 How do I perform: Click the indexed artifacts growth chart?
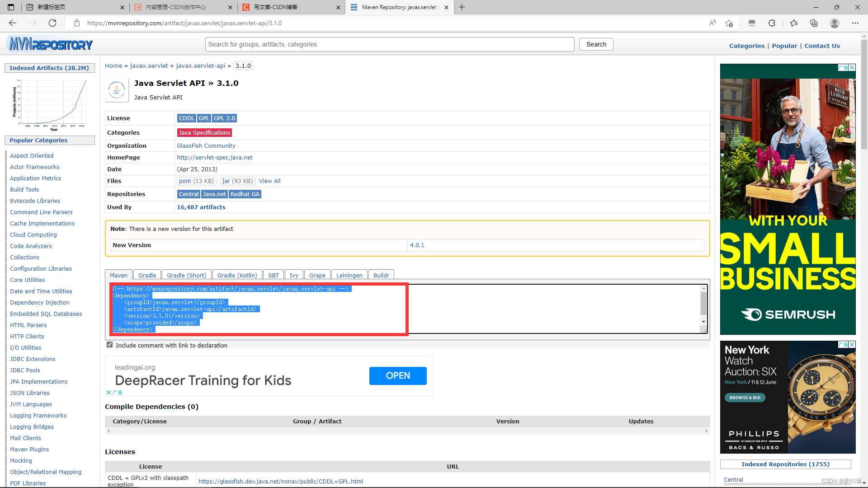tap(50, 105)
